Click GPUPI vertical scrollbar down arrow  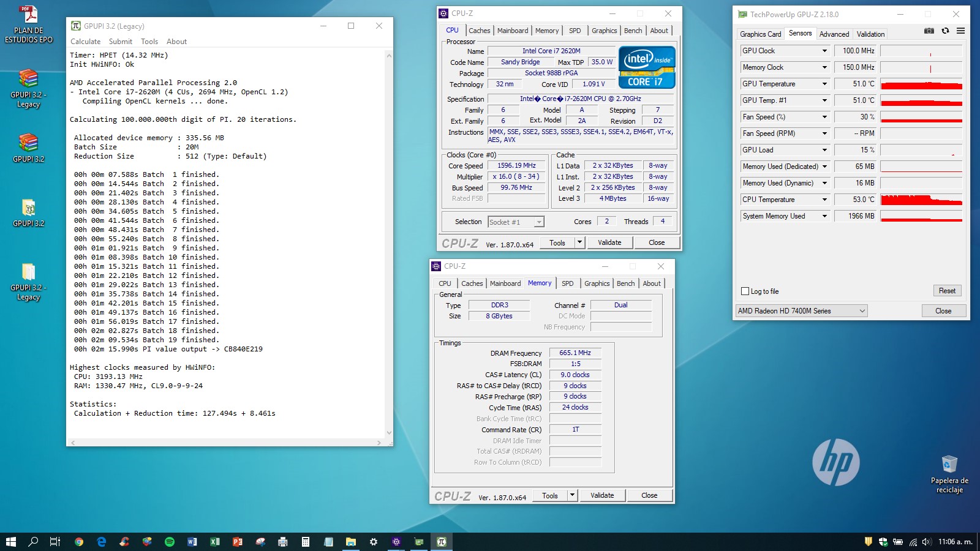coord(388,433)
